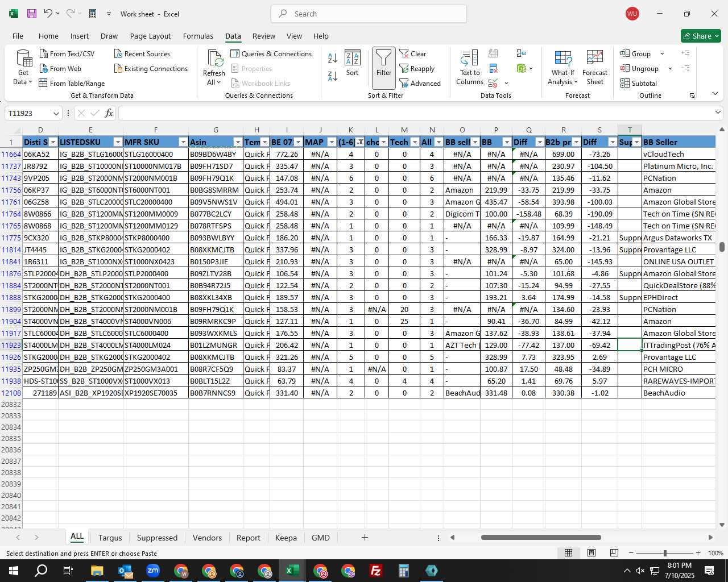The width and height of the screenshot is (728, 582).
Task: Open the File menu
Action: pos(18,36)
